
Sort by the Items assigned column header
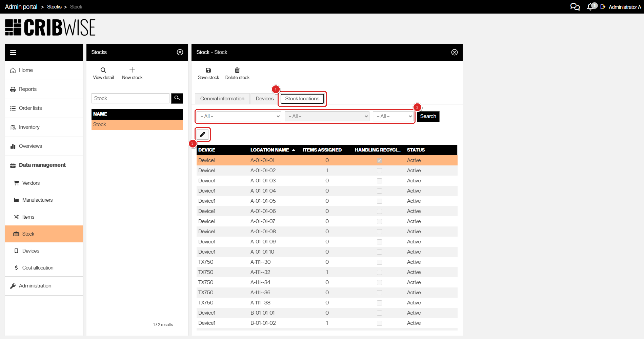[x=322, y=150]
